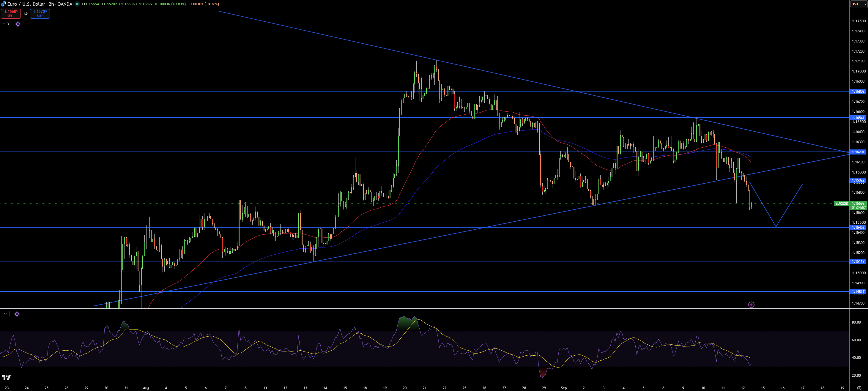The width and height of the screenshot is (868, 391).
Task: Expand the indicators legend showing 3
Action: 6,24
